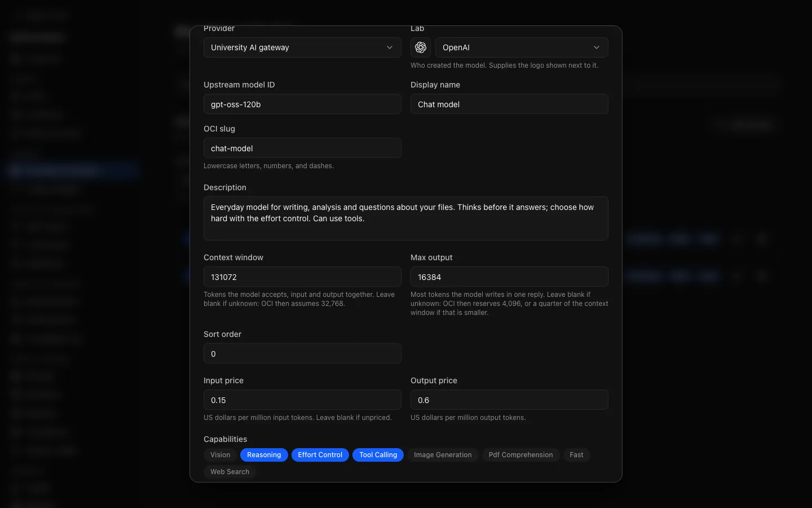Click the Upstream model ID field
This screenshot has height=508, width=812.
coord(302,104)
